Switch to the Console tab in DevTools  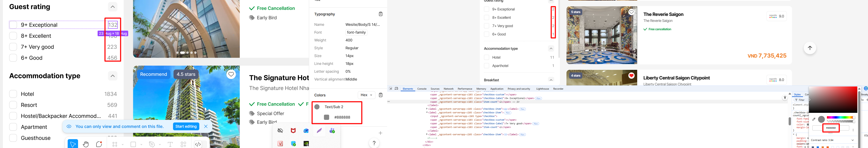pos(422,89)
